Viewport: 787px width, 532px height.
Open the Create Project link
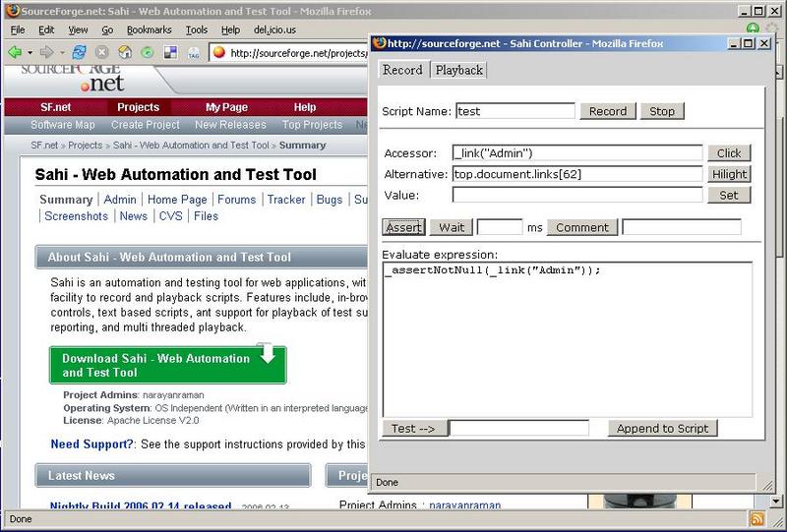coord(145,125)
